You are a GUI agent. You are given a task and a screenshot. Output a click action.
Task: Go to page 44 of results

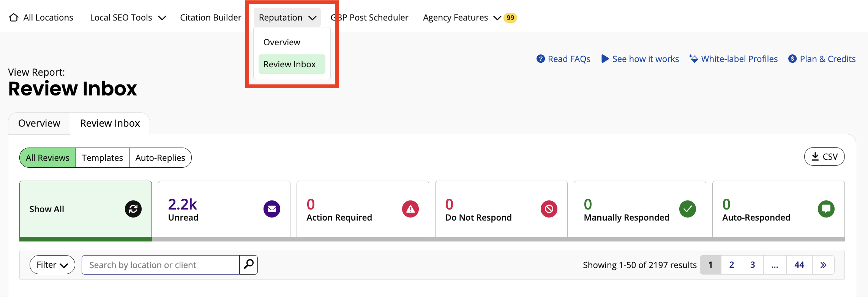click(x=799, y=265)
